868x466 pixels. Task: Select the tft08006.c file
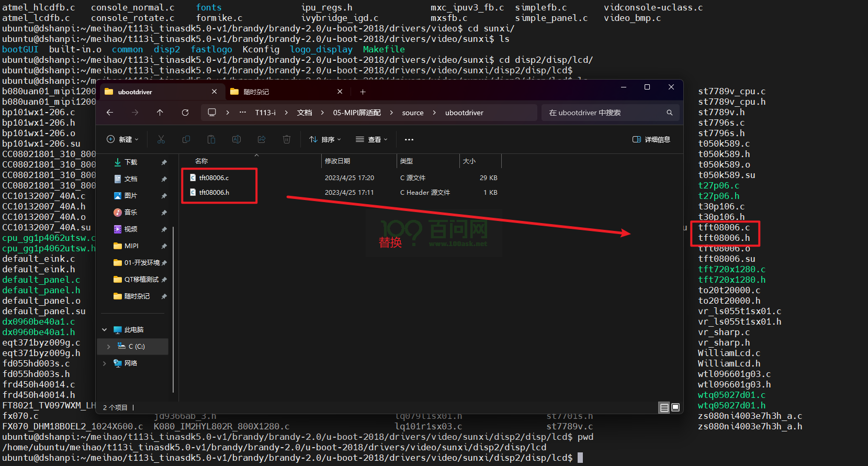click(214, 178)
